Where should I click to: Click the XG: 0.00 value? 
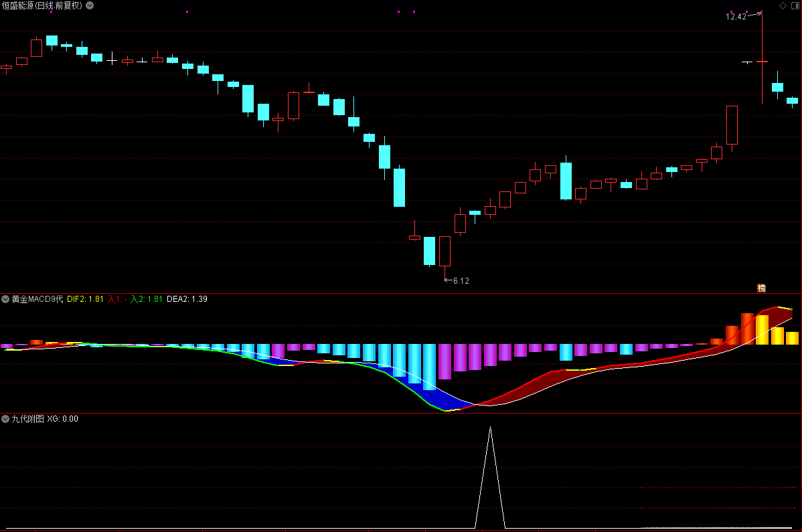coord(63,419)
